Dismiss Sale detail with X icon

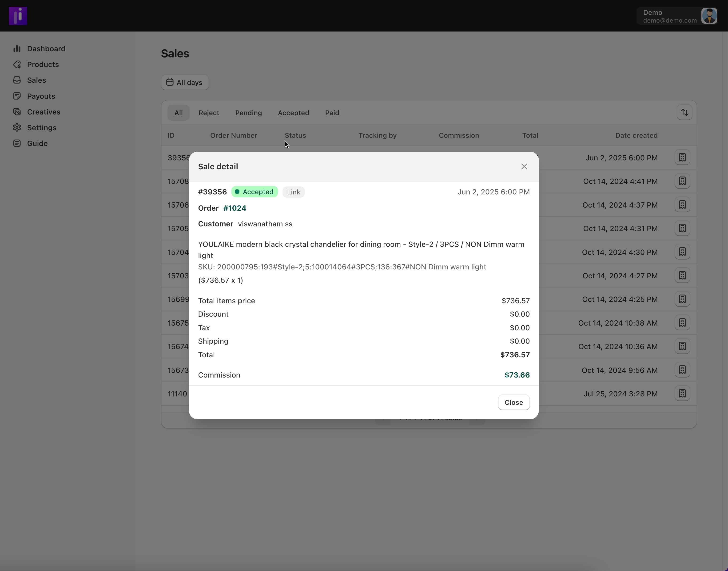click(x=524, y=166)
